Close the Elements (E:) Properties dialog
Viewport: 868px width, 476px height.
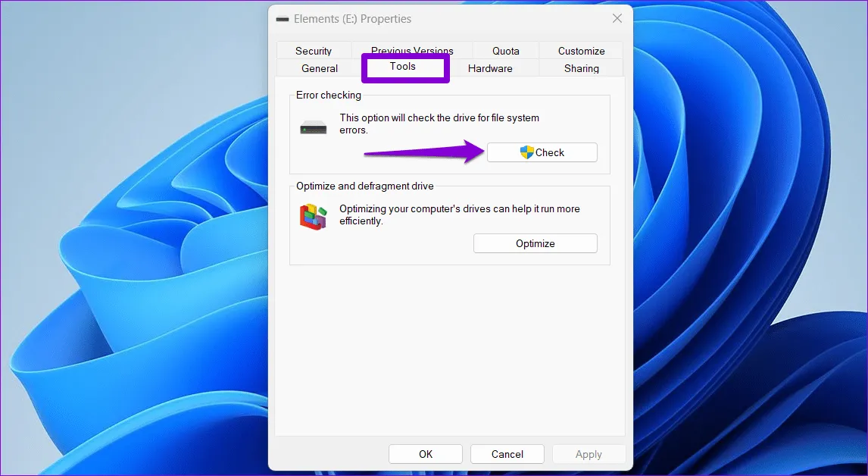point(617,19)
